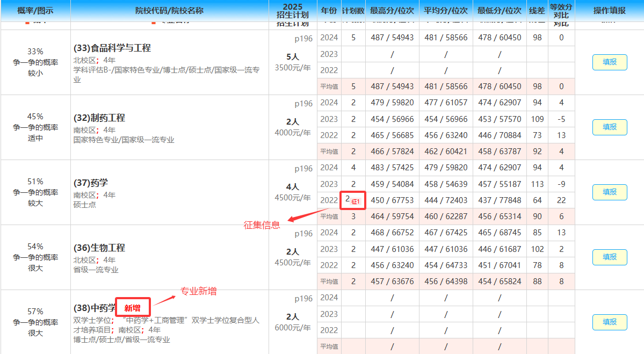The width and height of the screenshot is (644, 354).
Task: Click the 线差 column header
Action: pyautogui.click(x=537, y=11)
